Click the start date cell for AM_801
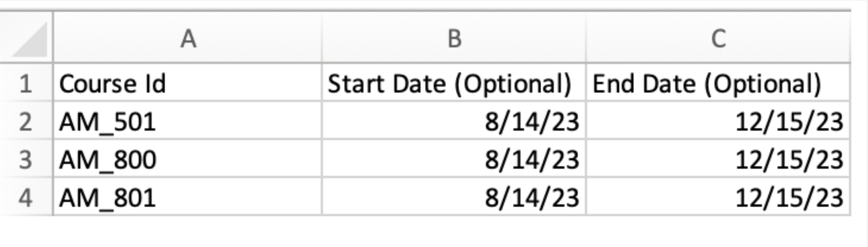 (x=454, y=197)
